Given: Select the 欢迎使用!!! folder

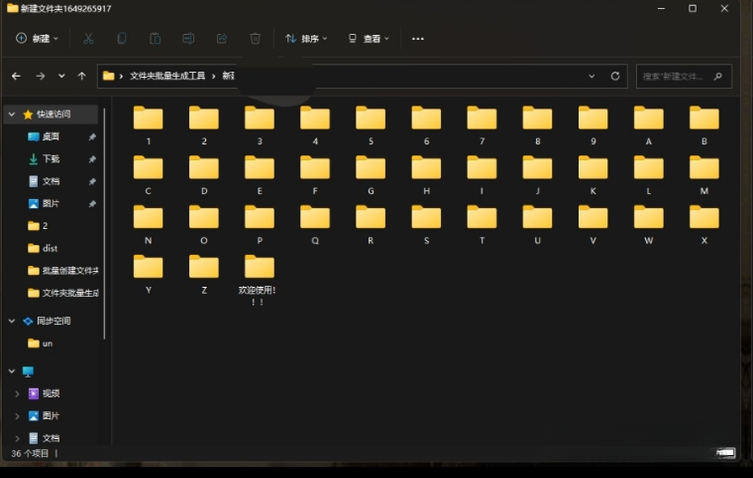Looking at the screenshot, I should [x=259, y=280].
